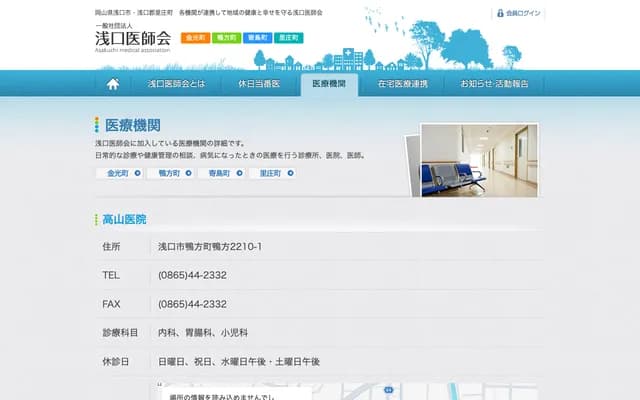
Task: Go to the home page icon
Action: click(x=113, y=84)
